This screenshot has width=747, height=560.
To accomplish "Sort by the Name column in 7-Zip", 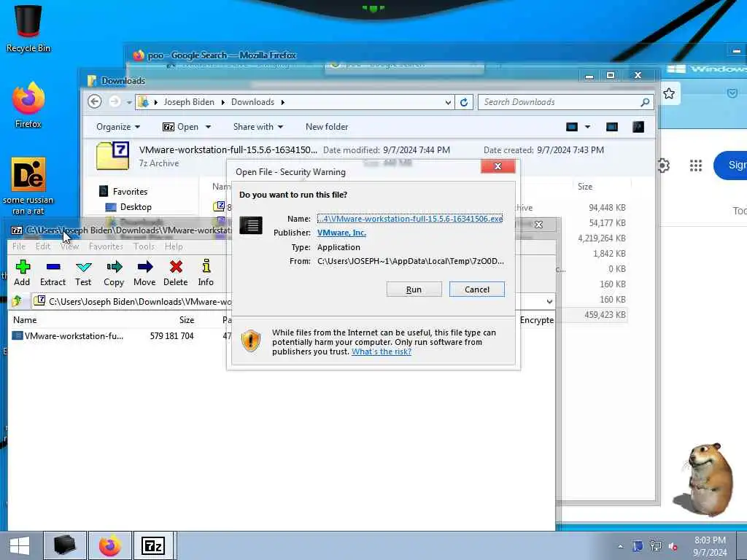I will 25,320.
